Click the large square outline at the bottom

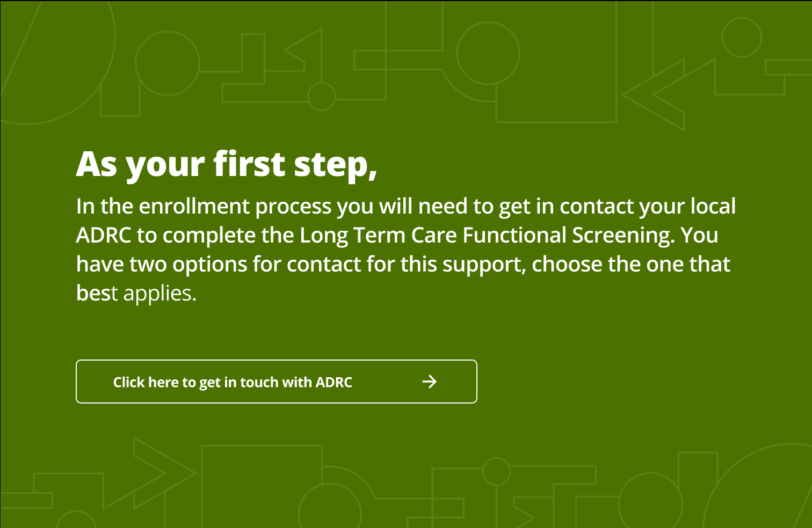point(262,486)
